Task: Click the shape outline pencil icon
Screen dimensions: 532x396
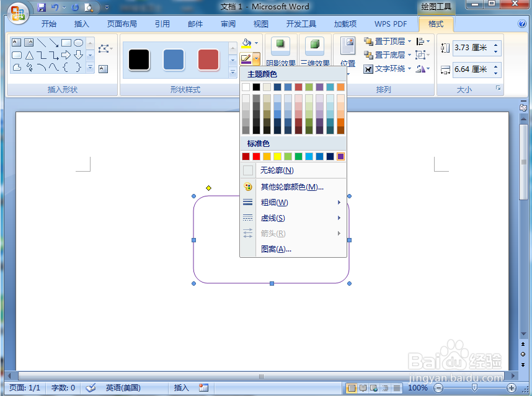Action: click(246, 59)
